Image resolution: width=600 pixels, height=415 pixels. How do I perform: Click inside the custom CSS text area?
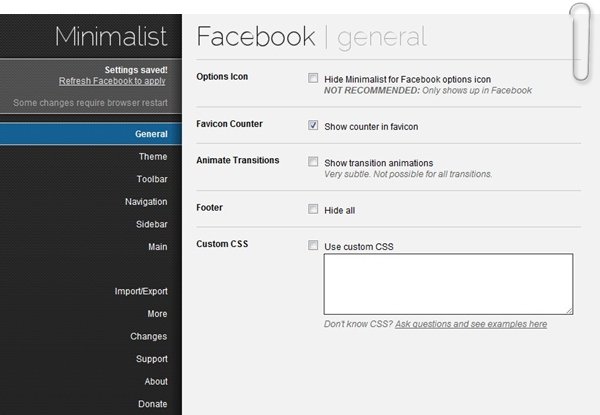(x=448, y=284)
